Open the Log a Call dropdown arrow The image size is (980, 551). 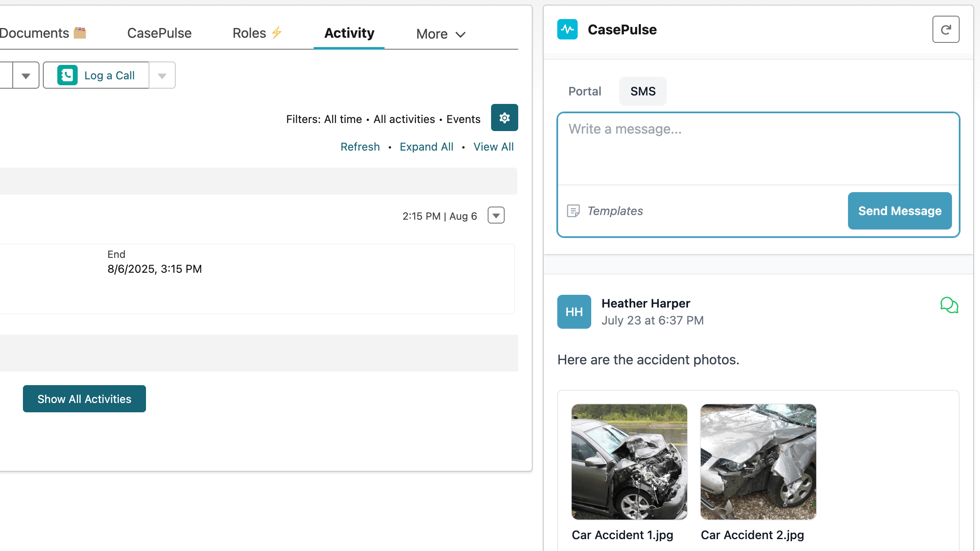[x=162, y=75]
